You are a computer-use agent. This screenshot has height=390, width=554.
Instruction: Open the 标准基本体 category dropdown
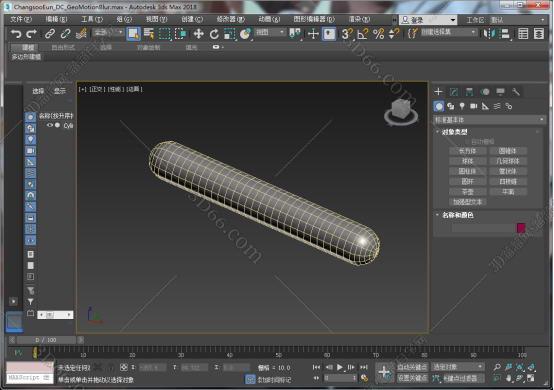[489, 120]
